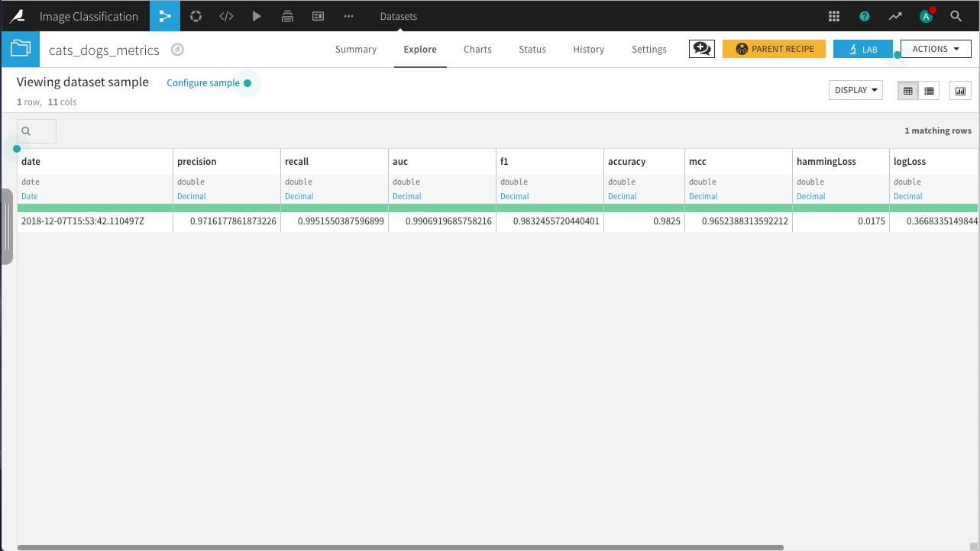
Task: Click the Dataiku bird logo
Action: click(17, 16)
